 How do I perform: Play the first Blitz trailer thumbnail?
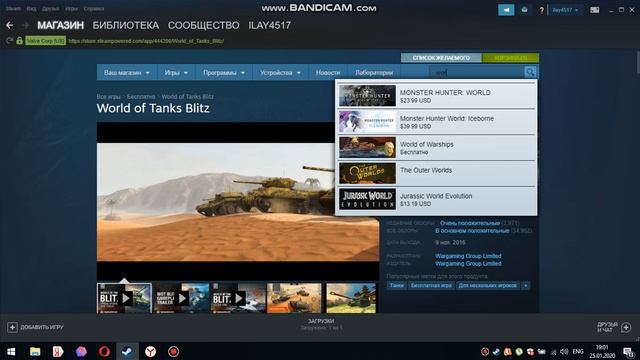click(124, 298)
